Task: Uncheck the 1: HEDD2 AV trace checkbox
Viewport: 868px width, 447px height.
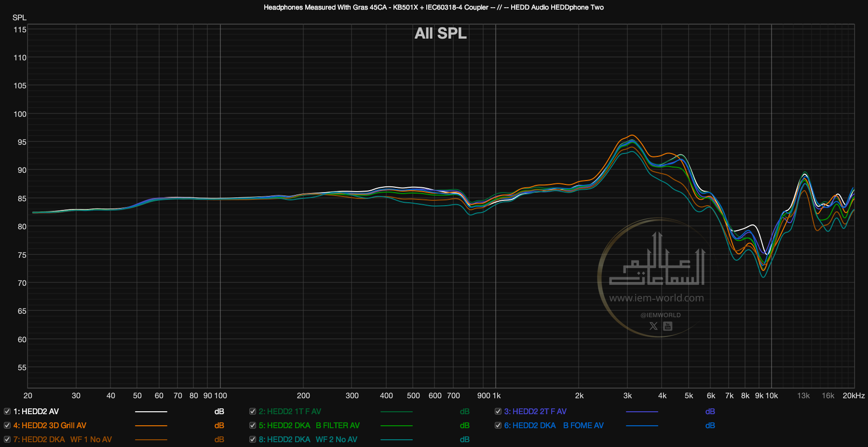Action: pyautogui.click(x=7, y=411)
